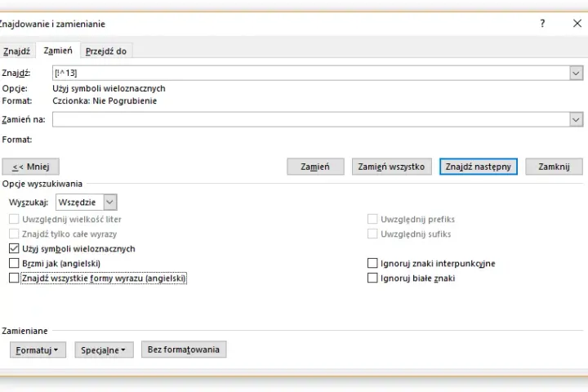
Task: Open the Wyszukaj Wszędzie dropdown
Action: pos(87,203)
